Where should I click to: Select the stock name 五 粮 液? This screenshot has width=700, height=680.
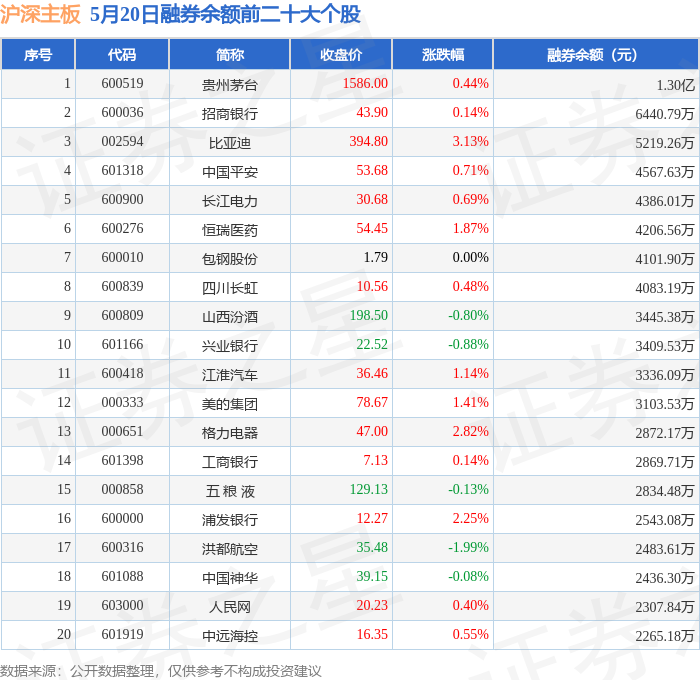230,491
